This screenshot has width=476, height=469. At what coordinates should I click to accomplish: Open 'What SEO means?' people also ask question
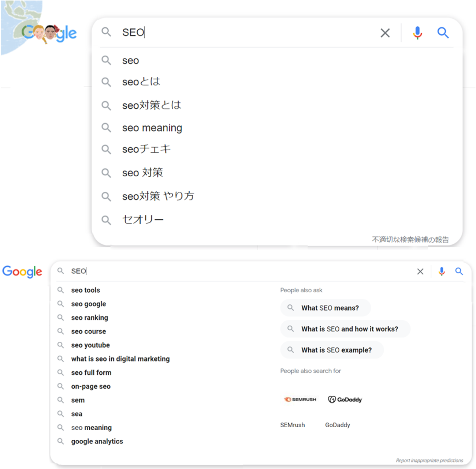325,308
